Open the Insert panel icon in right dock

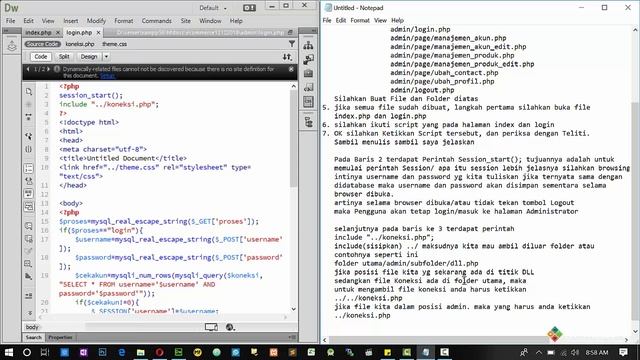pyautogui.click(x=308, y=73)
